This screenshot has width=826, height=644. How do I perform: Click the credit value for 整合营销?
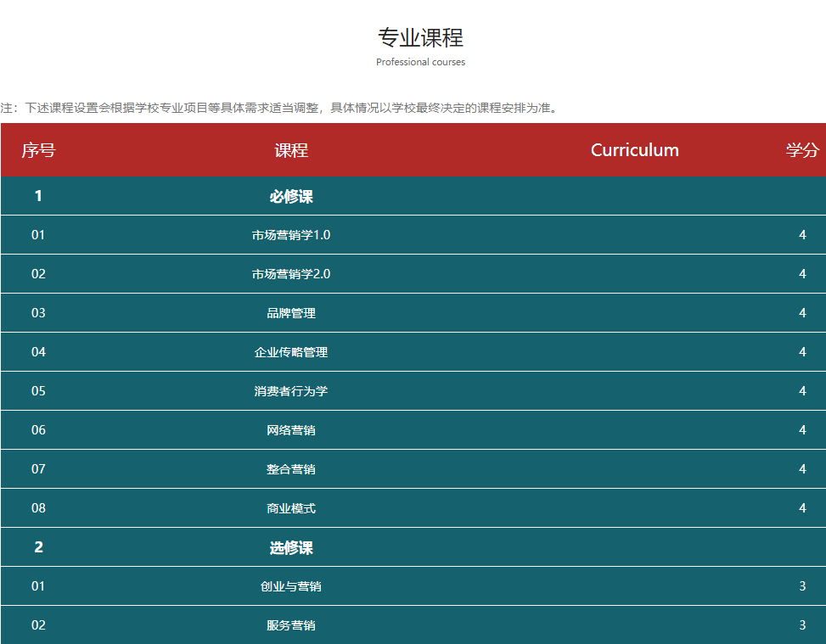[802, 468]
